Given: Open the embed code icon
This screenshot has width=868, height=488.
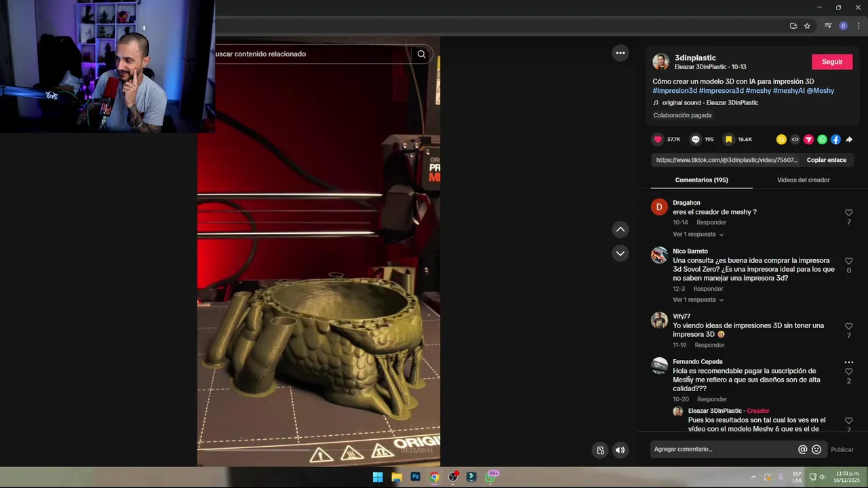Looking at the screenshot, I should [x=795, y=140].
